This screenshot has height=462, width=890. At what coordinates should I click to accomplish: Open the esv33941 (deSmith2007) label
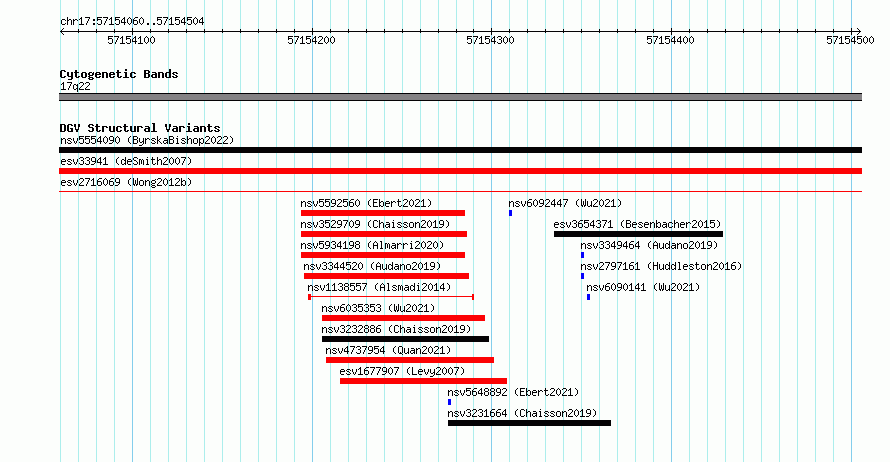pyautogui.click(x=126, y=161)
